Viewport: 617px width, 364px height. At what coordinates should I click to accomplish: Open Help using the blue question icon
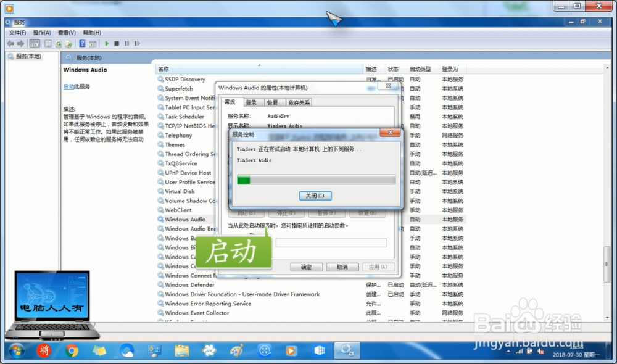pos(82,44)
